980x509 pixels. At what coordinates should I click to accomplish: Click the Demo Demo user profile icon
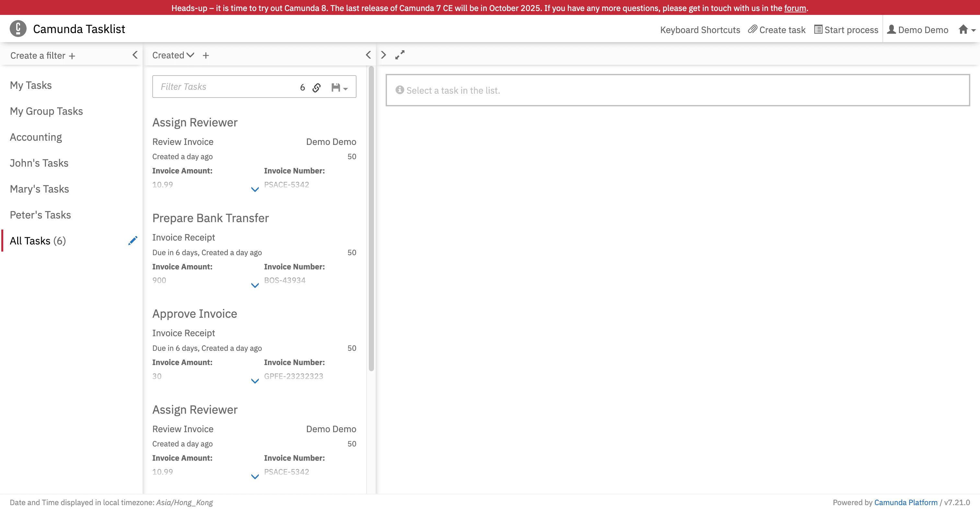891,29
